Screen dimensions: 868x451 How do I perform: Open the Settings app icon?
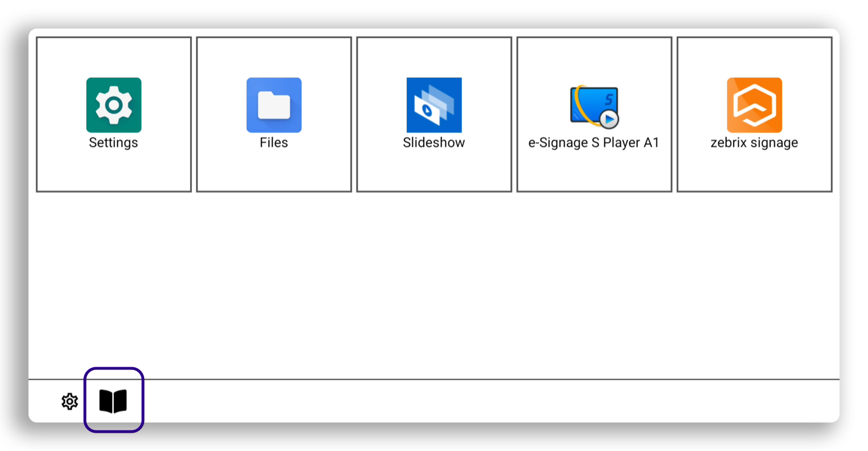pos(114,105)
